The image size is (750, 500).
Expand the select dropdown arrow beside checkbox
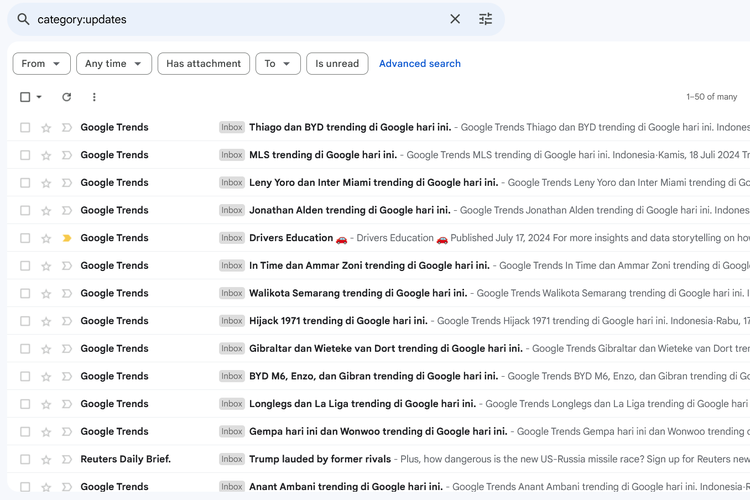tap(39, 97)
